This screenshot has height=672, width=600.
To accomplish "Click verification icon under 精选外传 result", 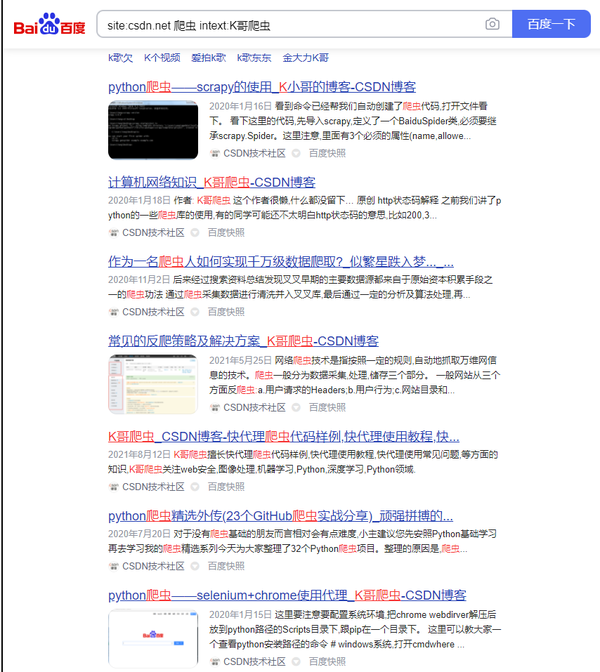I will click(195, 566).
